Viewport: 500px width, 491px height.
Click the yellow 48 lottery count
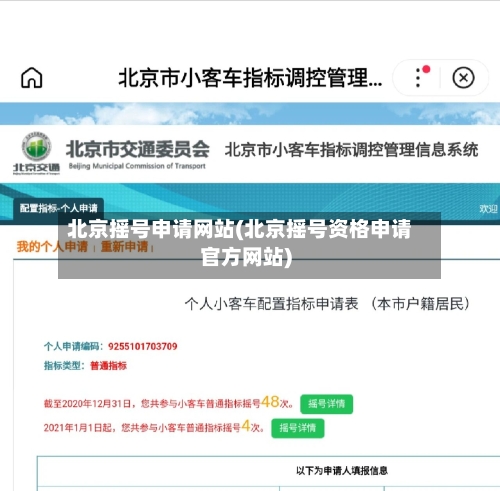click(270, 402)
